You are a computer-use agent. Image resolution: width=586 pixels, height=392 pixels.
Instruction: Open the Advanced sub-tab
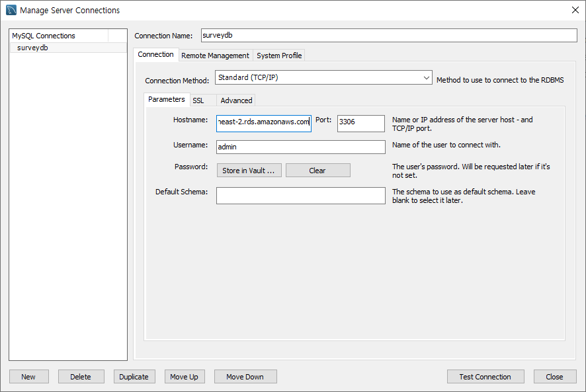click(236, 100)
